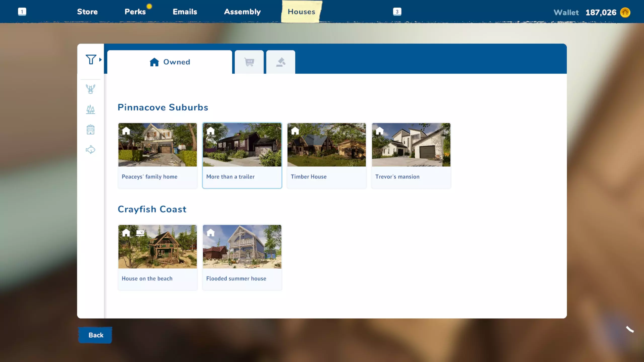Filter by city building region icon
Image resolution: width=644 pixels, height=362 pixels.
(91, 130)
